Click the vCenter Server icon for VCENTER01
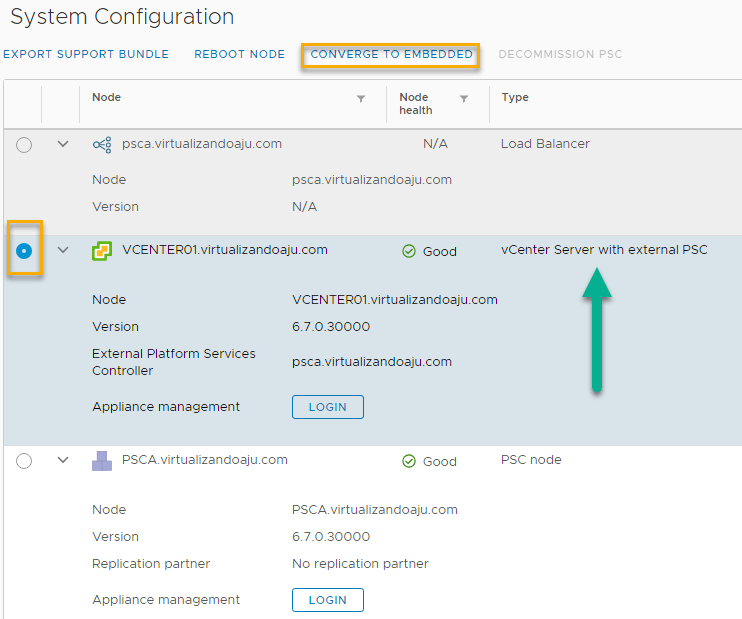 pyautogui.click(x=102, y=250)
